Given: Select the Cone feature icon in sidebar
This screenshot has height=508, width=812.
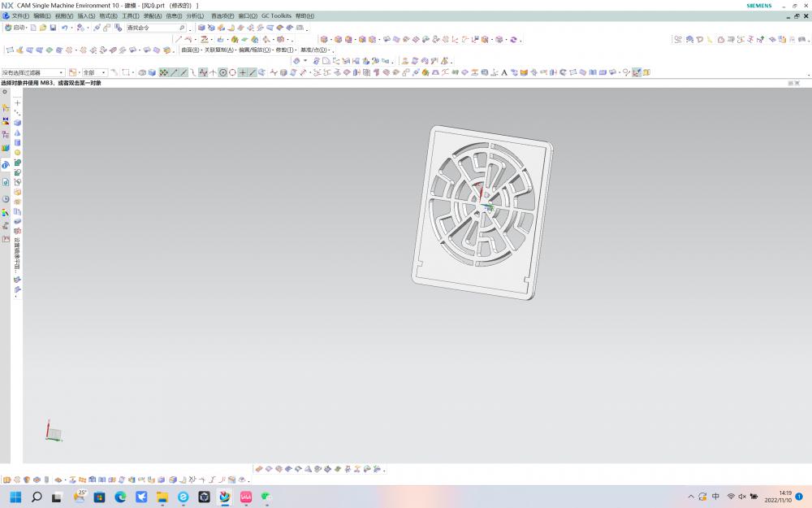Looking at the screenshot, I should [x=17, y=132].
